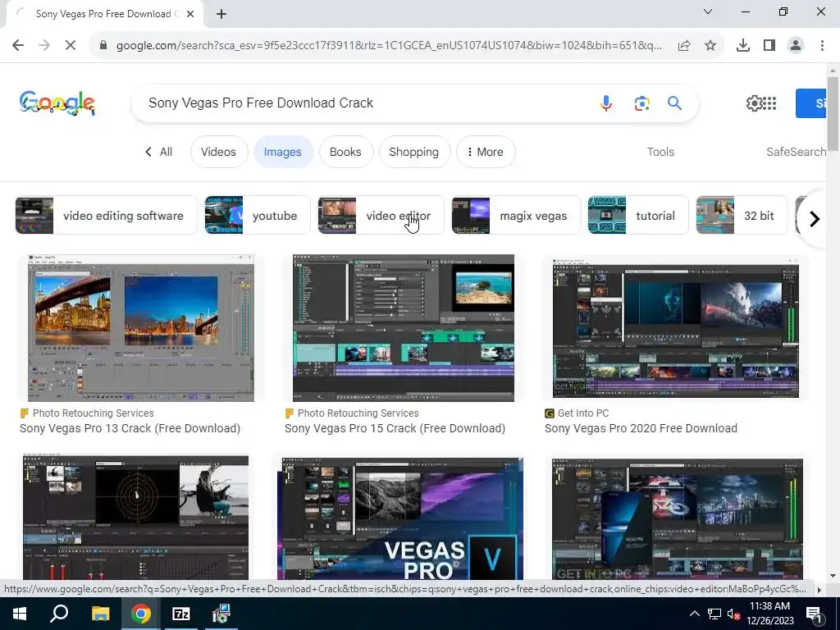Share this page using the share icon

click(x=684, y=46)
